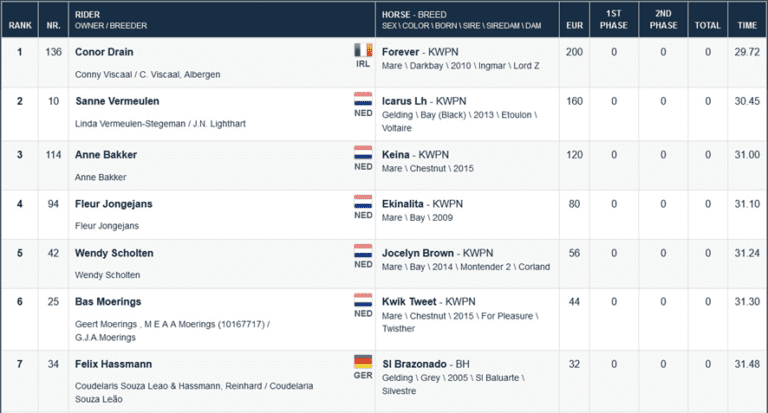Click the Netherlands flag beside Sanne Vermeulen

click(363, 99)
